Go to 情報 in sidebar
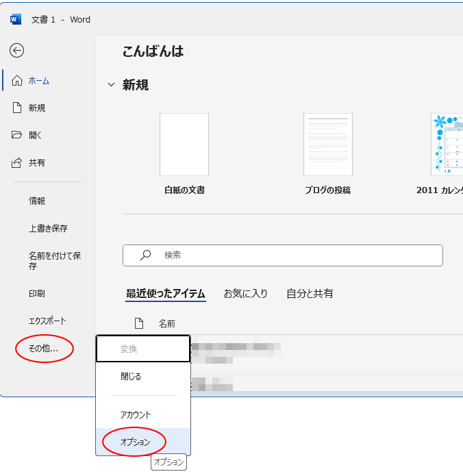The width and height of the screenshot is (463, 476). pyautogui.click(x=37, y=201)
